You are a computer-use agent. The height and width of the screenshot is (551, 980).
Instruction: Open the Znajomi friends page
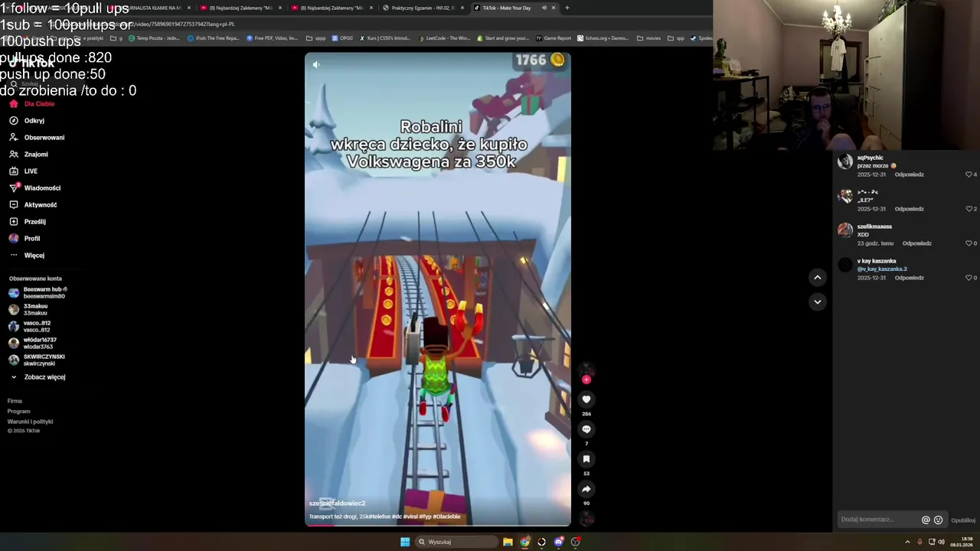point(28,155)
